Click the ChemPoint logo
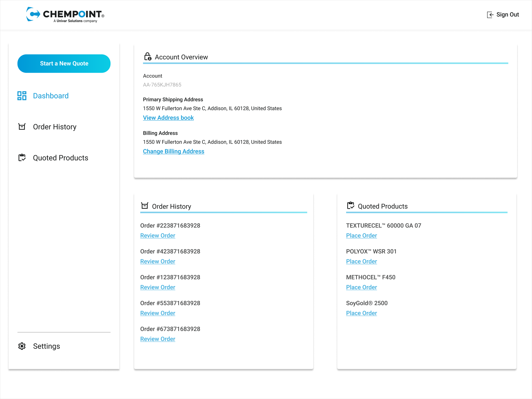Image resolution: width=532 pixels, height=399 pixels. coord(65,15)
